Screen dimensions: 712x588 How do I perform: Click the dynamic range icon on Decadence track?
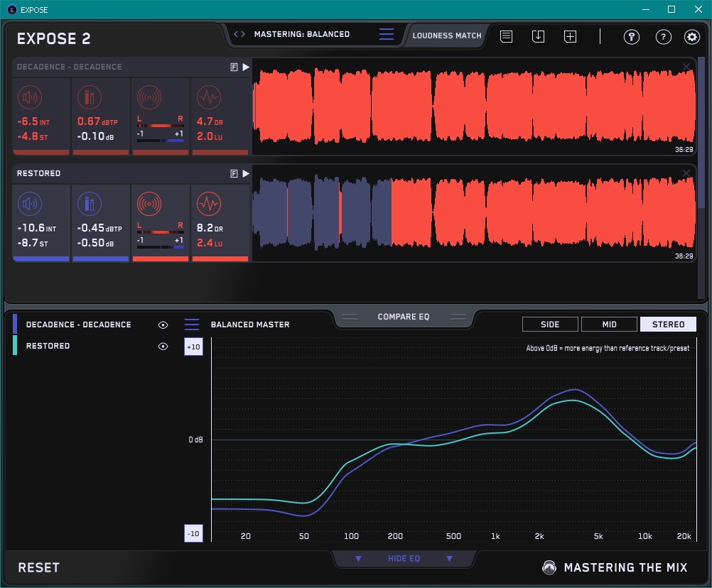pos(209,97)
